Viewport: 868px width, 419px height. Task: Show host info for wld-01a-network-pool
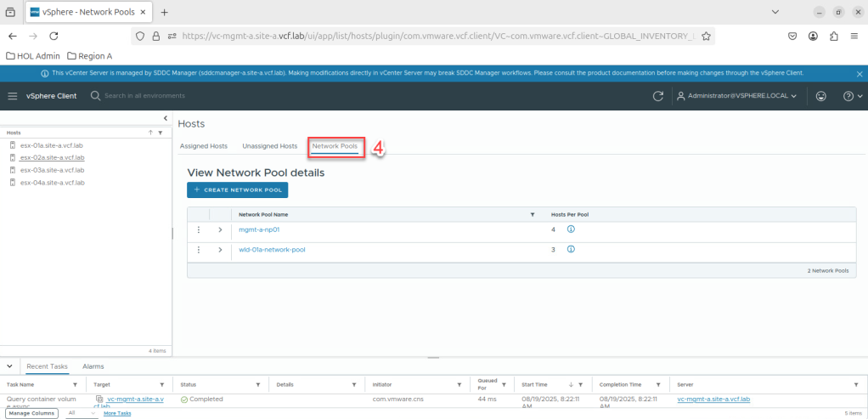pyautogui.click(x=571, y=249)
